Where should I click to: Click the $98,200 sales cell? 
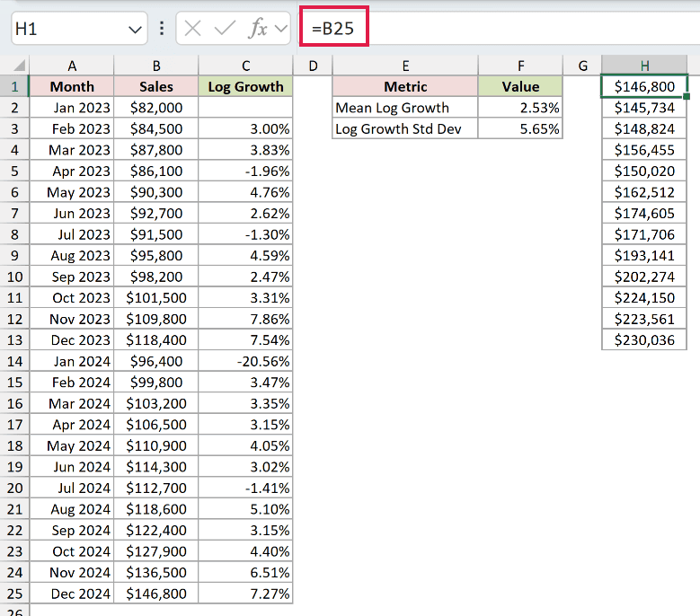pos(156,277)
